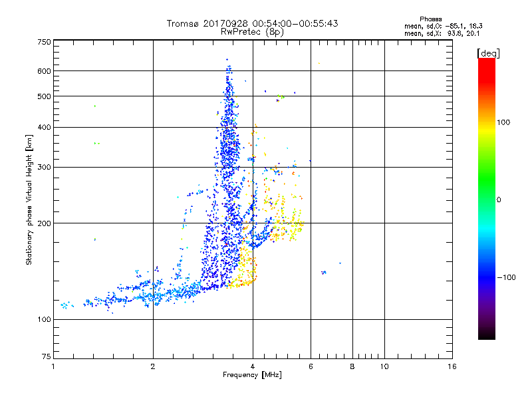Click the y-axis tick label '300'
This screenshot has width=532, height=399.
[45, 168]
